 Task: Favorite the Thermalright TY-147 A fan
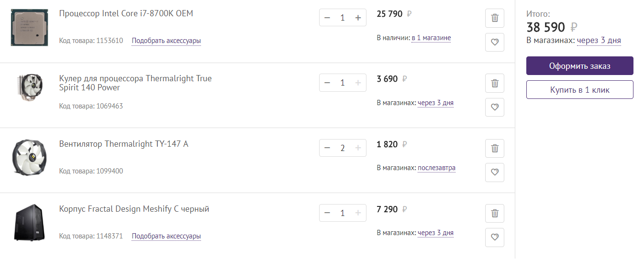tap(495, 172)
